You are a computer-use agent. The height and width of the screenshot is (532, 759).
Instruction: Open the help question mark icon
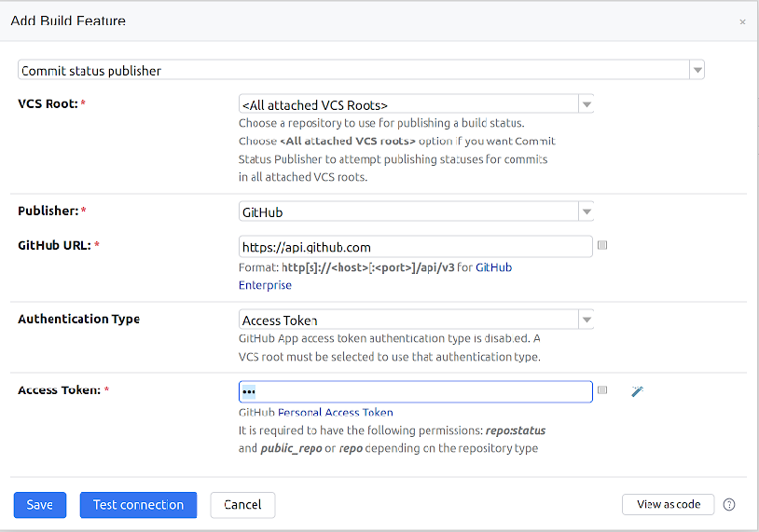(x=729, y=505)
